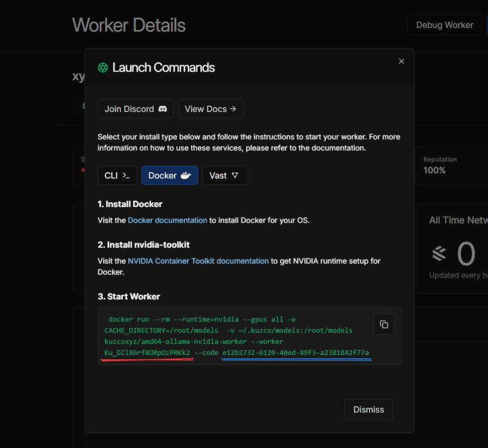The height and width of the screenshot is (448, 488).
Task: Click the worker ID Ku_DZlX6rf8ORpOzPRKk2 text
Action: coord(147,352)
